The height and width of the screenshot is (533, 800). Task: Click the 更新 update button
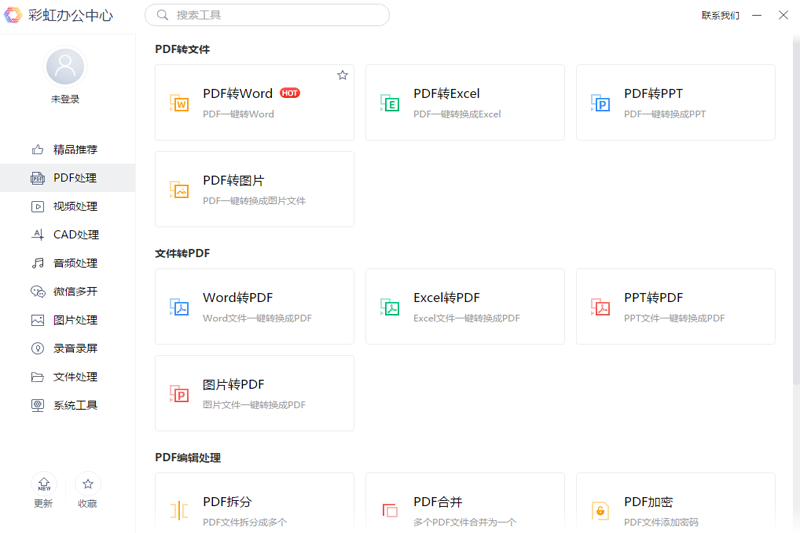[x=44, y=485]
